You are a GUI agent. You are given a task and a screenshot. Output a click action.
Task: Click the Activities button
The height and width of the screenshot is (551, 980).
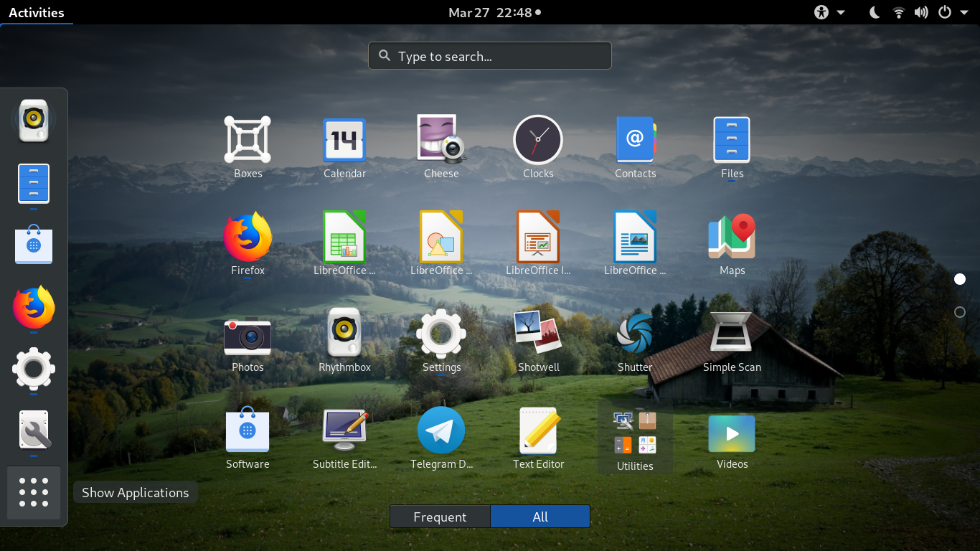(37, 12)
